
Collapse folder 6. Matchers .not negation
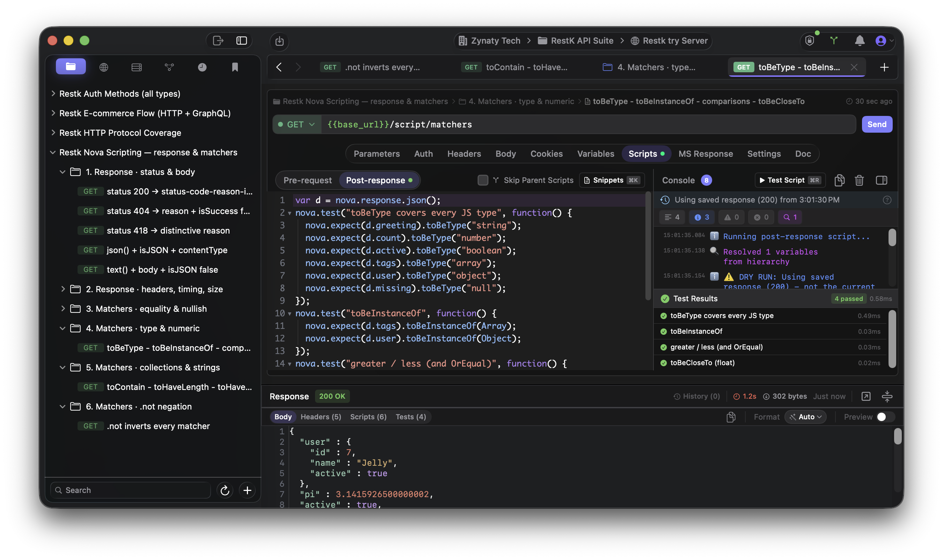[63, 406]
